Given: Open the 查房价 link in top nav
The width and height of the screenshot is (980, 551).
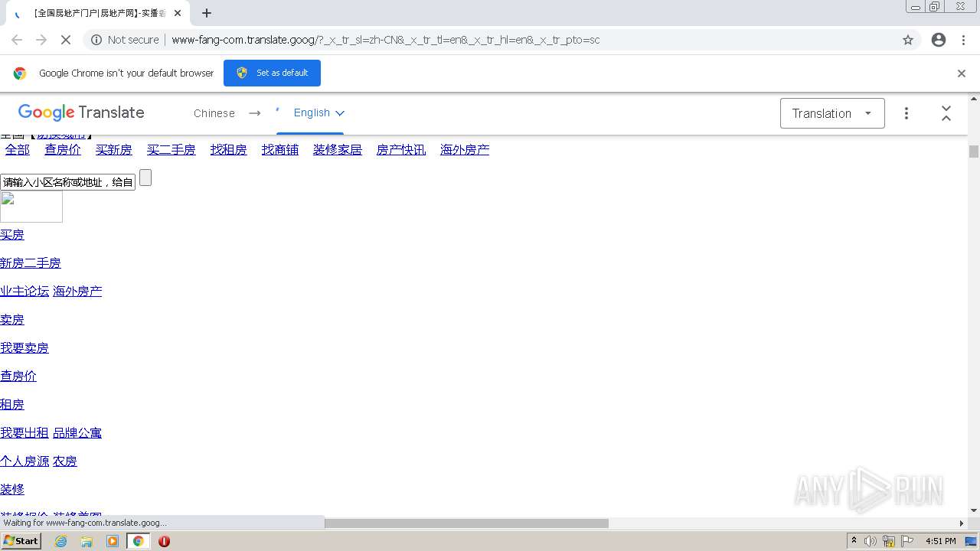Looking at the screenshot, I should (x=63, y=150).
